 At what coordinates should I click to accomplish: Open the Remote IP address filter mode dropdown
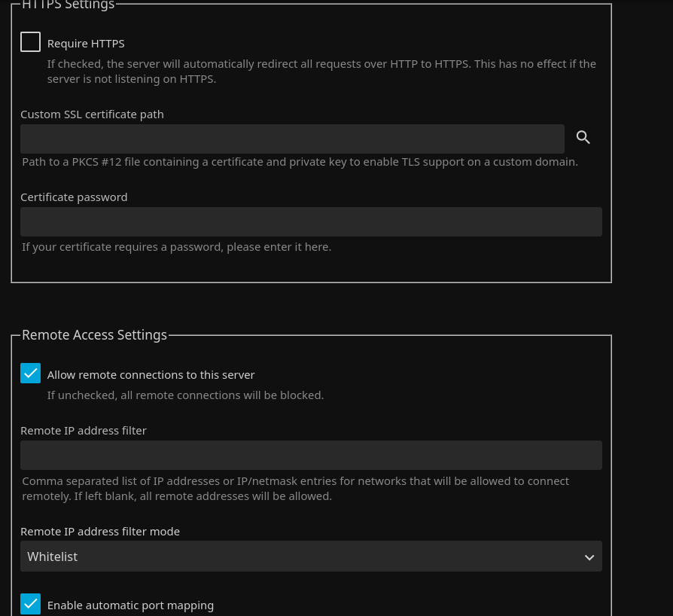point(310,557)
